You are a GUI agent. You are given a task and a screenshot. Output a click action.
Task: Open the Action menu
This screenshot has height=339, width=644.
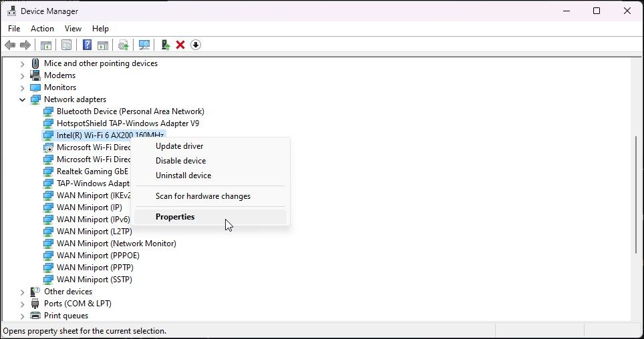pos(42,28)
